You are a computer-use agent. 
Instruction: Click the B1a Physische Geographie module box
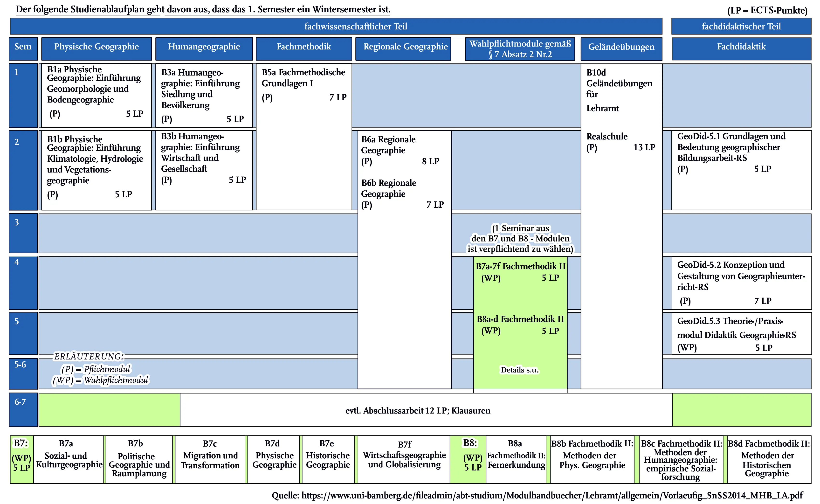tap(96, 95)
